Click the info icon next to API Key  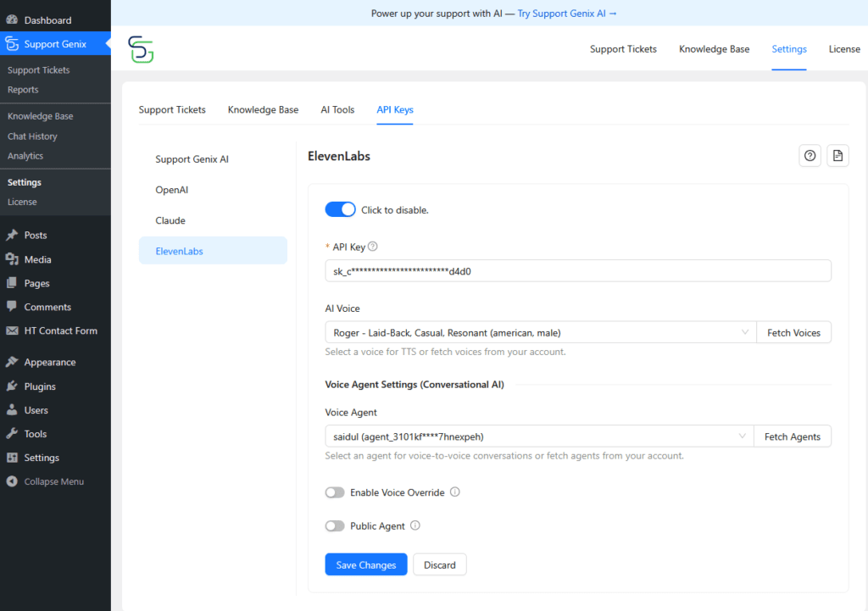coord(373,247)
